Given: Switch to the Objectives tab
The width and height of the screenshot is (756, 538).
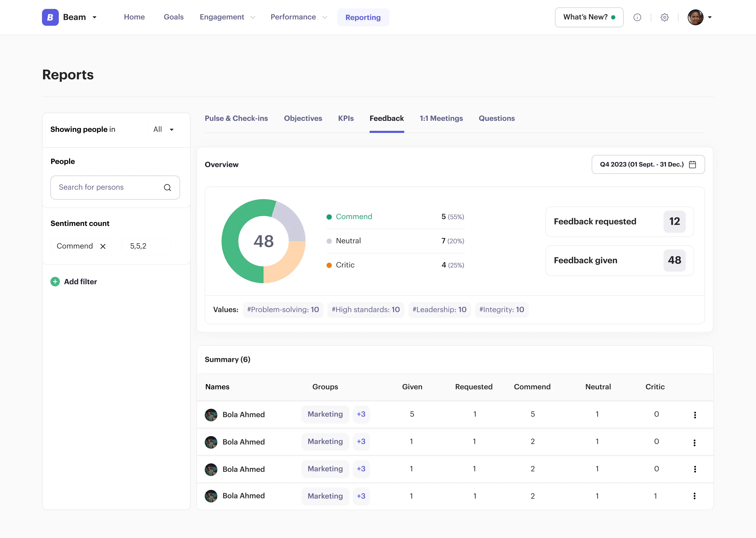Looking at the screenshot, I should tap(303, 118).
